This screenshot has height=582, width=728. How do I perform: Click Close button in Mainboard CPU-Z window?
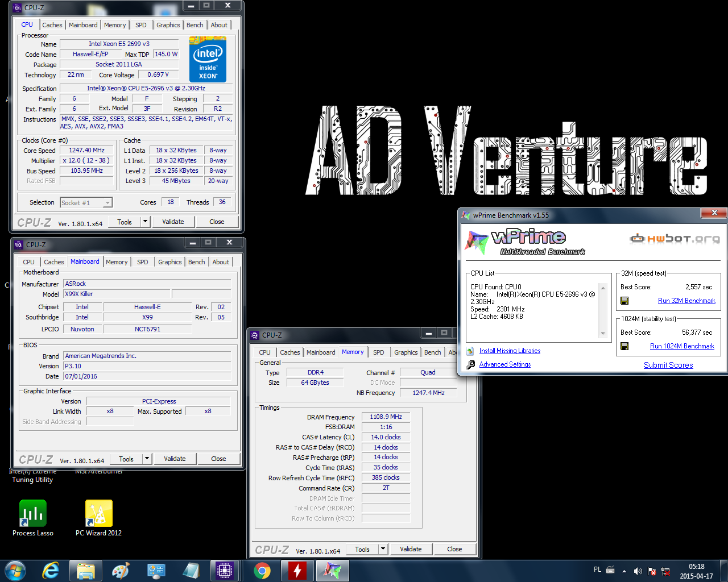218,459
